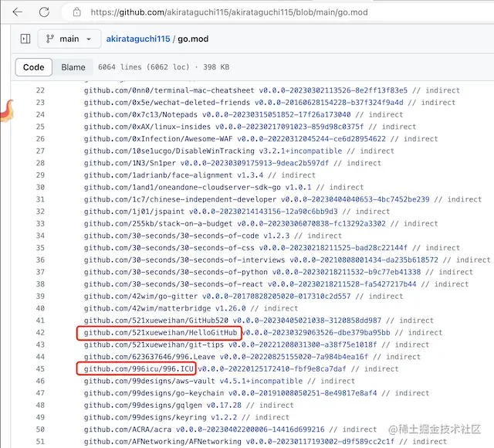The width and height of the screenshot is (494, 448).
Task: Click the 99designs/gqlgen module path
Action: click(x=143, y=405)
